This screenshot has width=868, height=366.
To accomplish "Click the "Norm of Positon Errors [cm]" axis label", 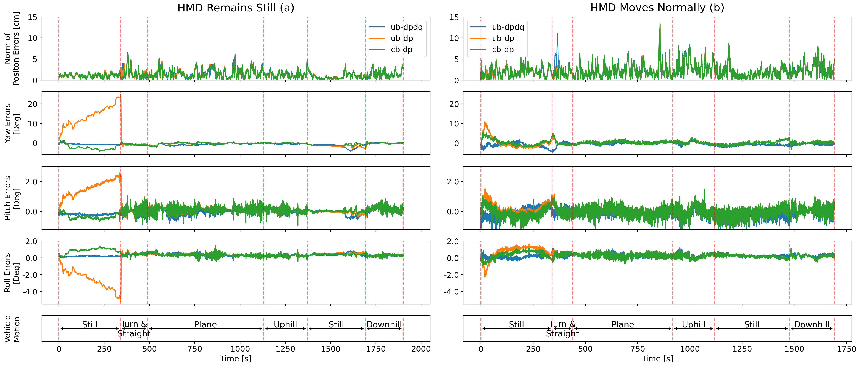I will 12,48.
